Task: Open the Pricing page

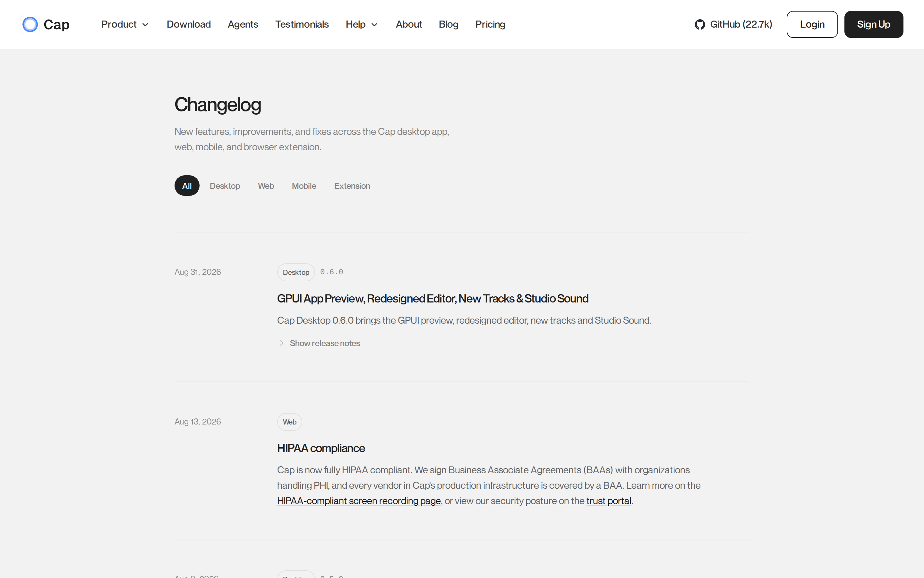Action: coord(490,24)
